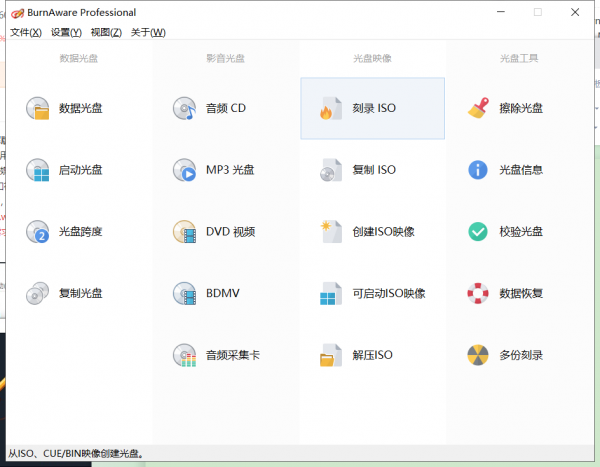Click the DVD 视频 text label
The image size is (600, 467).
[x=230, y=232]
